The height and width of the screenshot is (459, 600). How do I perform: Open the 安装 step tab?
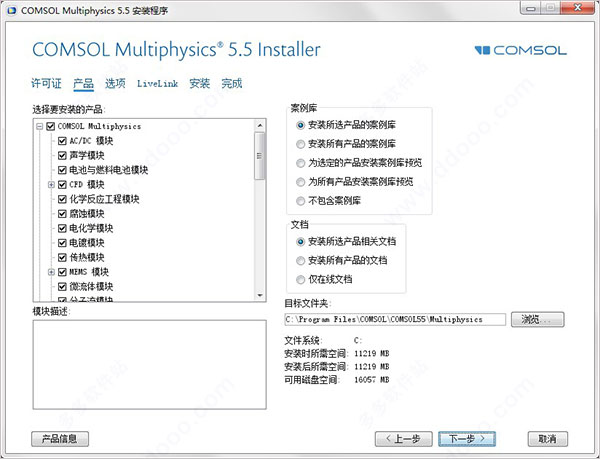[199, 83]
